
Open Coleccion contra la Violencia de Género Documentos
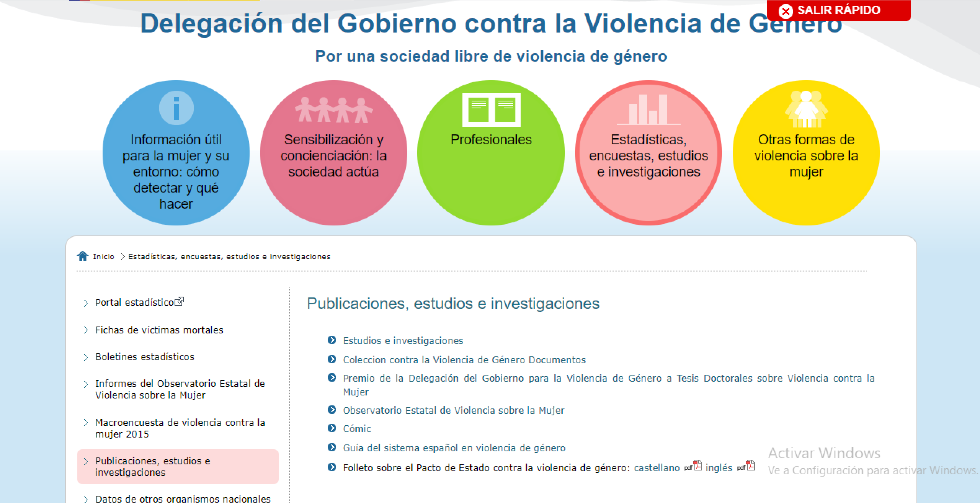click(x=464, y=360)
